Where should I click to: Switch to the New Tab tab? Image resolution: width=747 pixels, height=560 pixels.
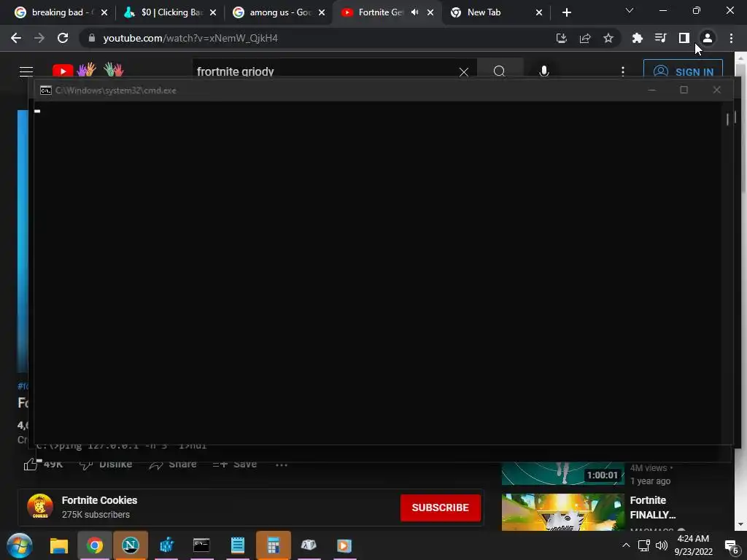pos(484,12)
